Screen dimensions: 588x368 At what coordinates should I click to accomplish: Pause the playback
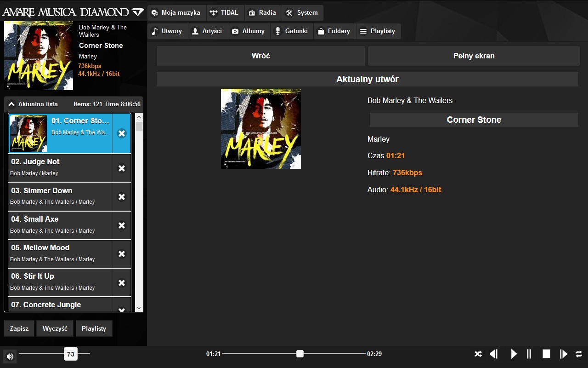tap(529, 354)
